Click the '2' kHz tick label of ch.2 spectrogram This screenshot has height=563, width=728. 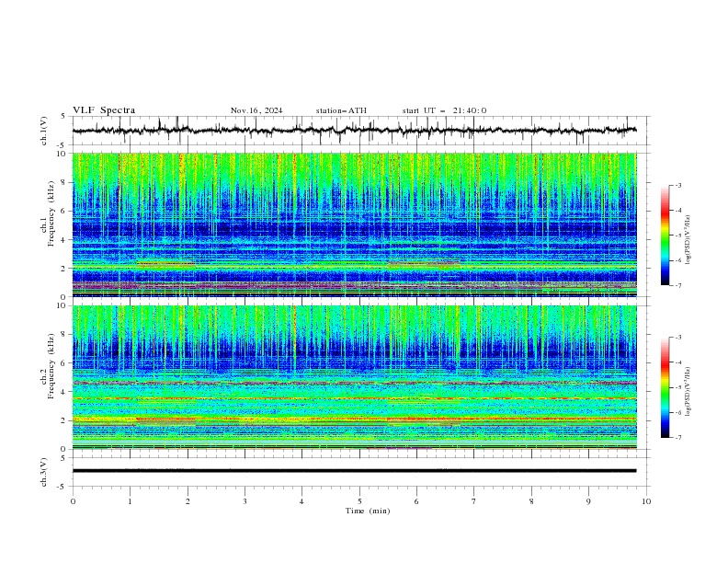coord(64,420)
